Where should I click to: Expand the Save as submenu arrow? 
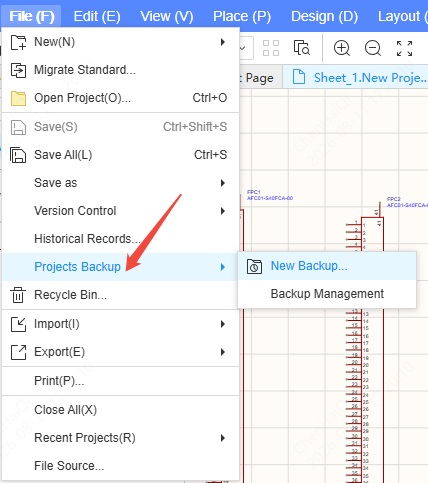pos(223,183)
